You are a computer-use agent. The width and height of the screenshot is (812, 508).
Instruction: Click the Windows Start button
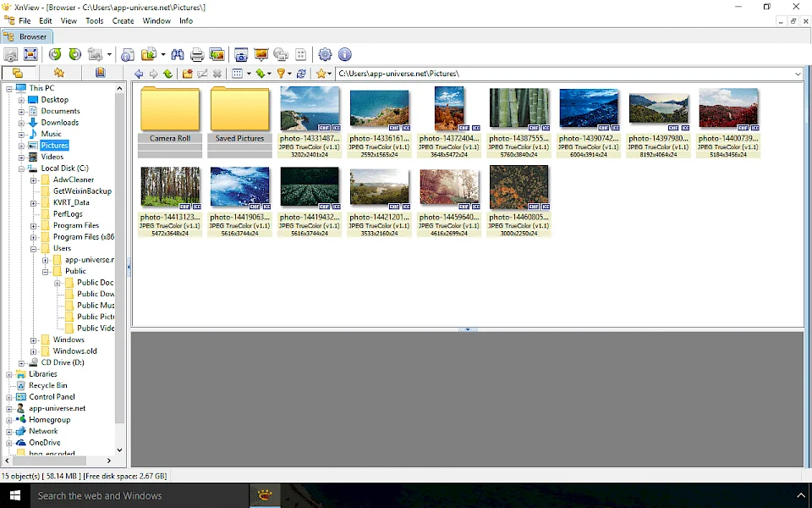[14, 495]
